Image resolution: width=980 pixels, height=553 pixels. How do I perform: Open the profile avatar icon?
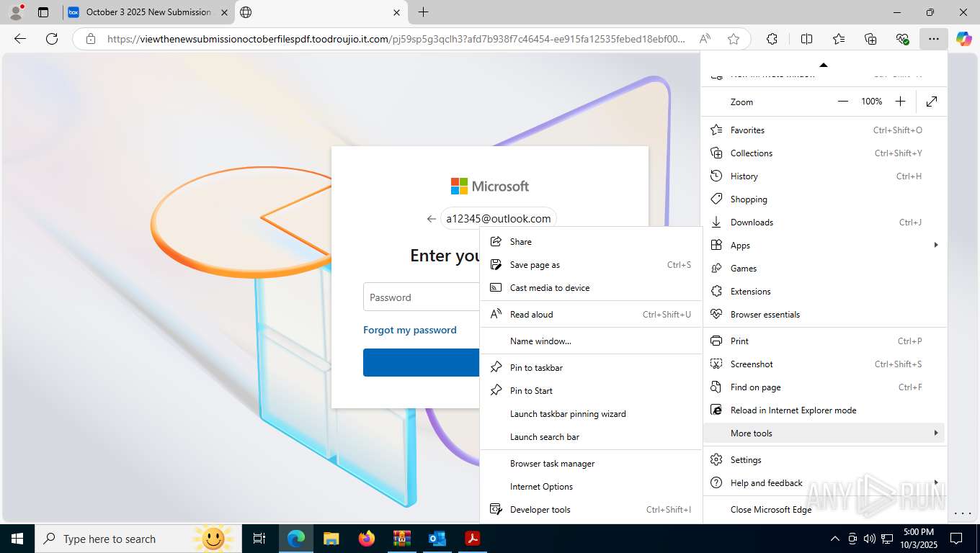[x=15, y=12]
